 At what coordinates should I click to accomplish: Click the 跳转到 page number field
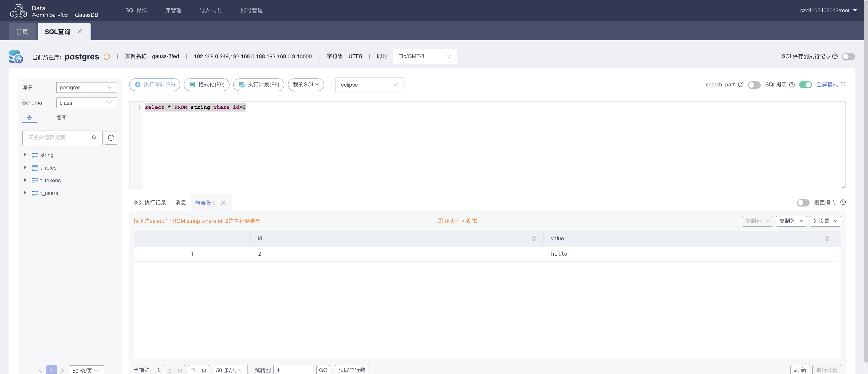pos(293,370)
